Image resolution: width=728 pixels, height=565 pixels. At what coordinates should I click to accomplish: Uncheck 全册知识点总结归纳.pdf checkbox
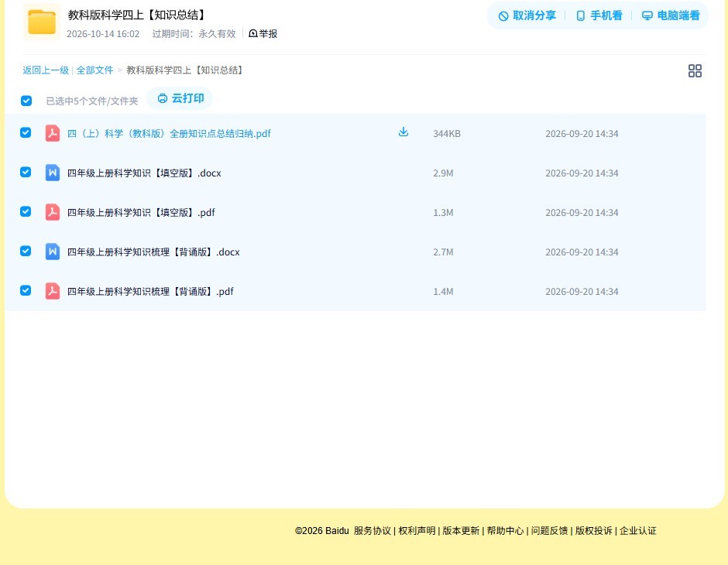pos(26,132)
